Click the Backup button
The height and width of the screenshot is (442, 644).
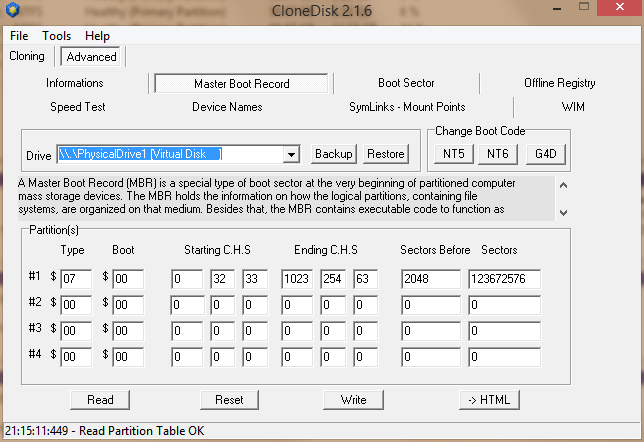point(334,154)
